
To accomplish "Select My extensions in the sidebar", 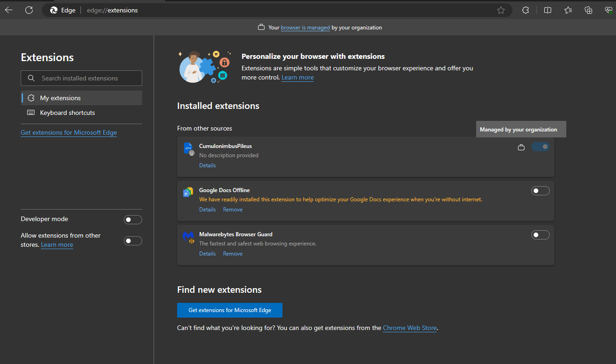I will [81, 98].
